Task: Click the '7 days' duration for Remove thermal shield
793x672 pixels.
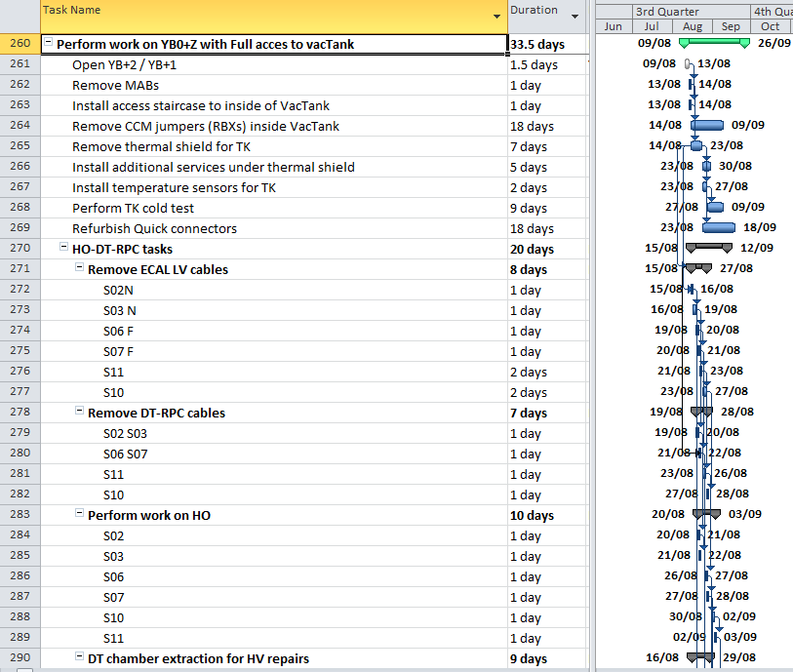Action: (548, 147)
